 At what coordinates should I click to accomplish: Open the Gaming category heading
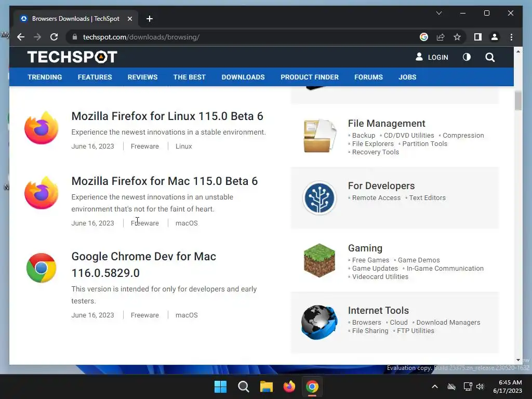click(365, 248)
